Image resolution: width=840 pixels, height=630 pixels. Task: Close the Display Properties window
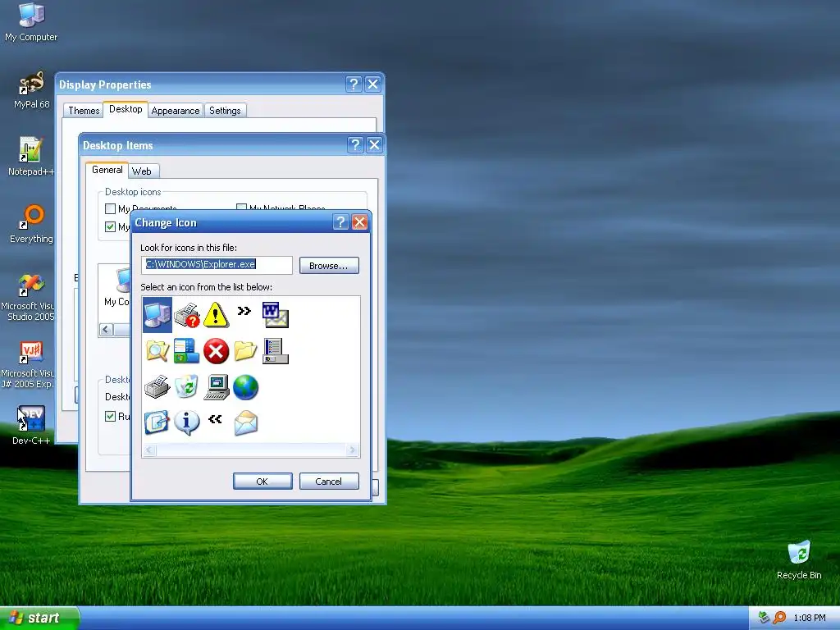(373, 84)
